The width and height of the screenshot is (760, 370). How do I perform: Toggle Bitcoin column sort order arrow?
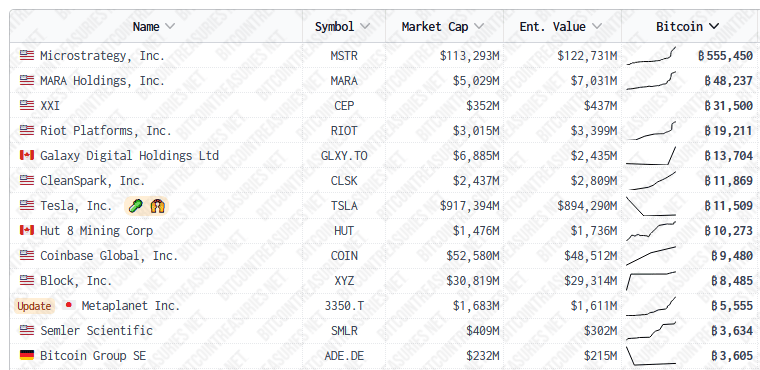click(713, 26)
